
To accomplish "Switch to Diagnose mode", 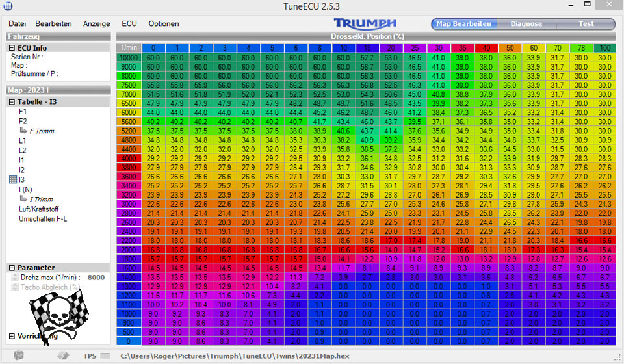I will (x=526, y=24).
